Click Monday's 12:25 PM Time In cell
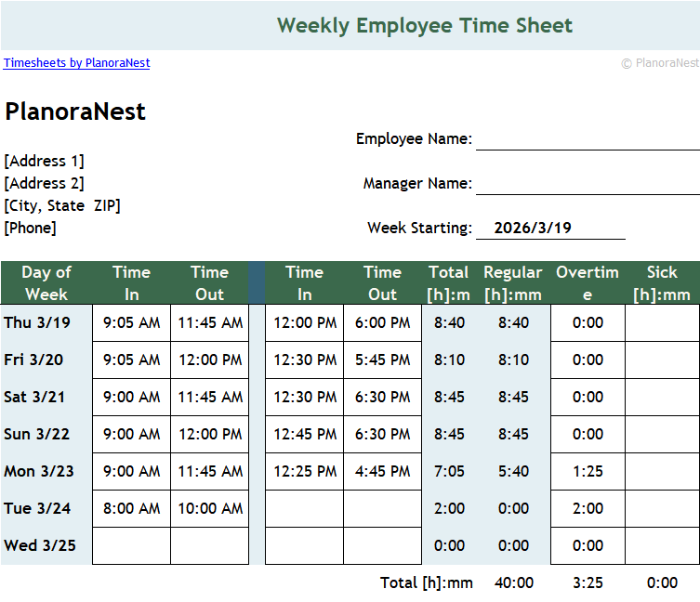 (305, 471)
